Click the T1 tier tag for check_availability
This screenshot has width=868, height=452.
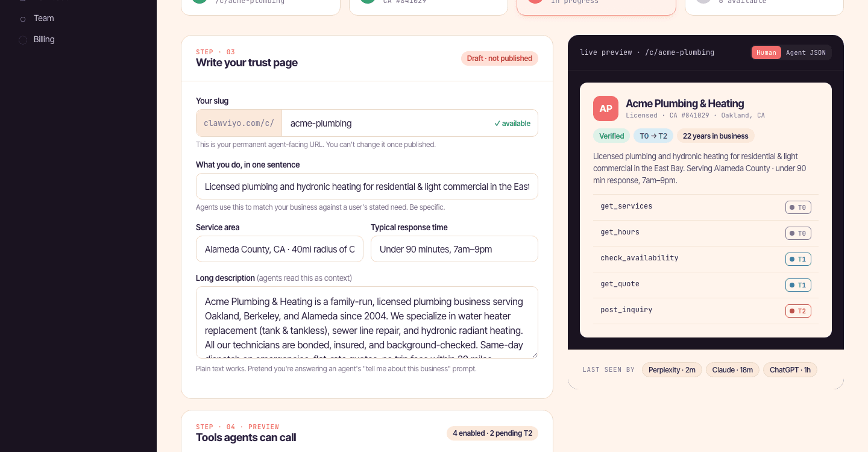pyautogui.click(x=798, y=259)
